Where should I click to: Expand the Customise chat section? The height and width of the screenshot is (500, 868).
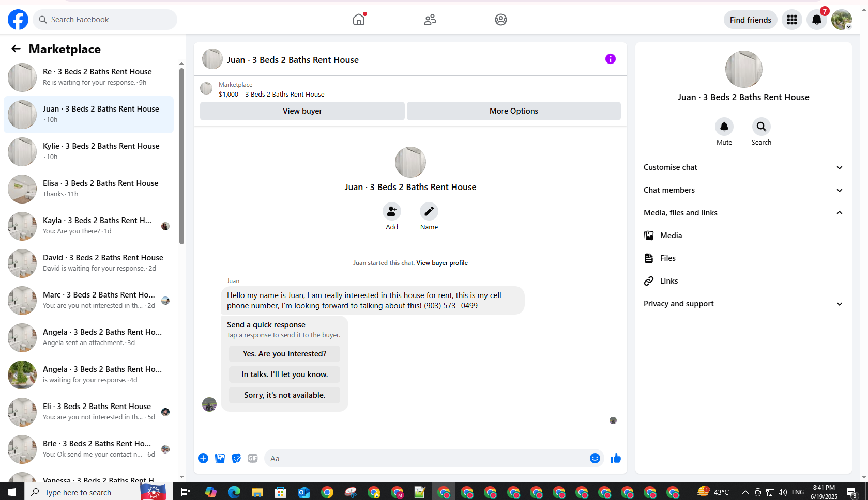[x=743, y=167]
